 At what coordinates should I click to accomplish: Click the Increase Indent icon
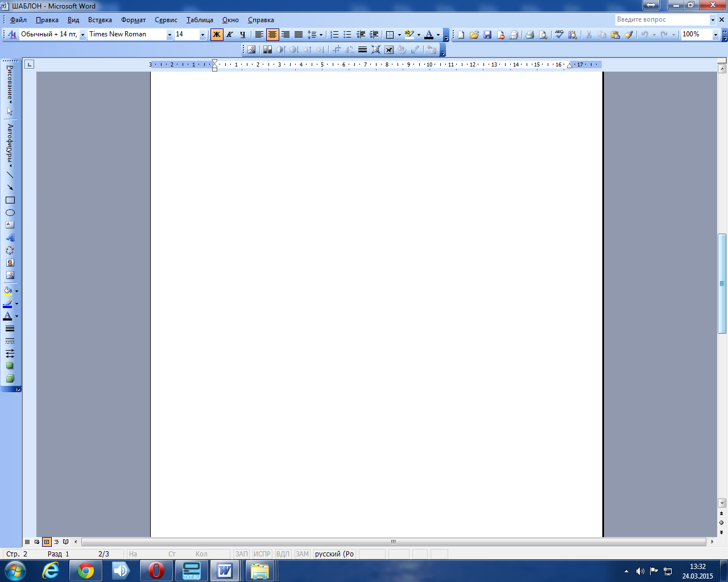374,35
